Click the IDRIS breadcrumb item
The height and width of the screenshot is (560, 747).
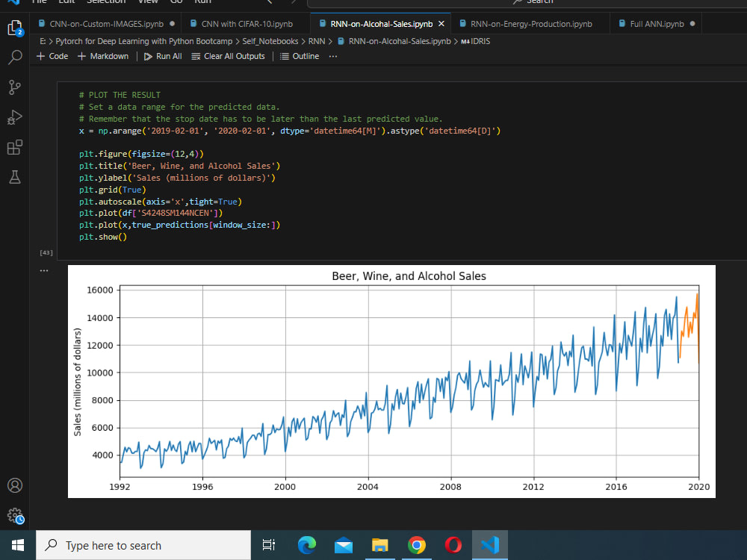click(x=476, y=41)
